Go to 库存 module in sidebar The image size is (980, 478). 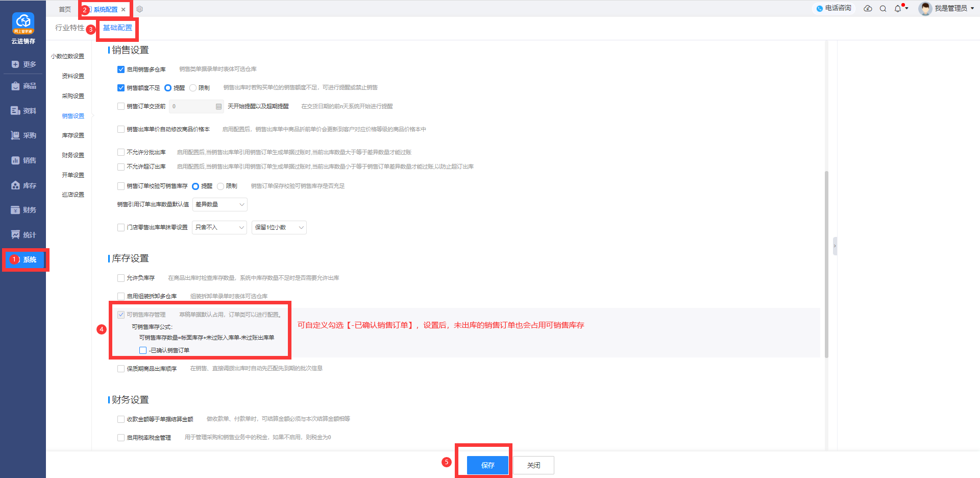[x=23, y=185]
